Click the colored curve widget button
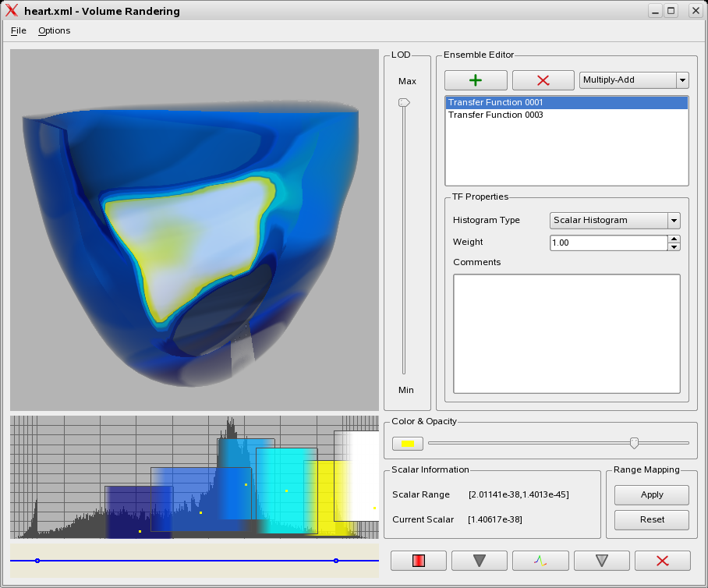Image resolution: width=708 pixels, height=588 pixels. [x=540, y=561]
